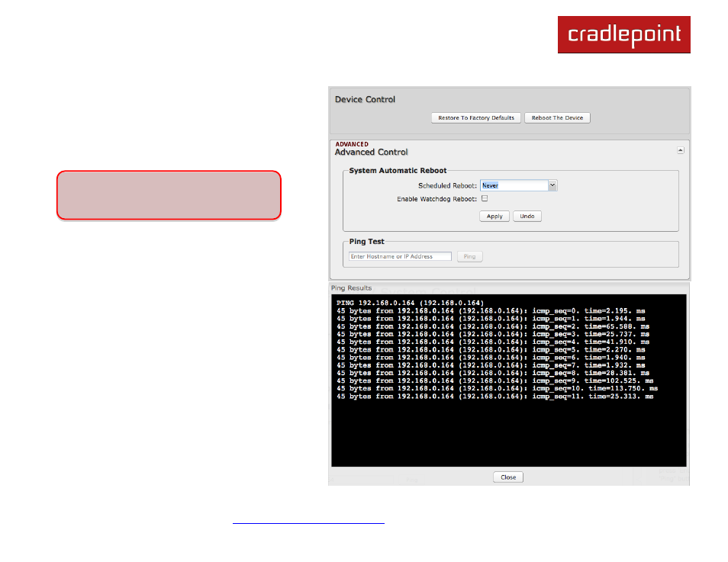Click the System Automatic Reboot legend
728x562 pixels.
(x=398, y=171)
